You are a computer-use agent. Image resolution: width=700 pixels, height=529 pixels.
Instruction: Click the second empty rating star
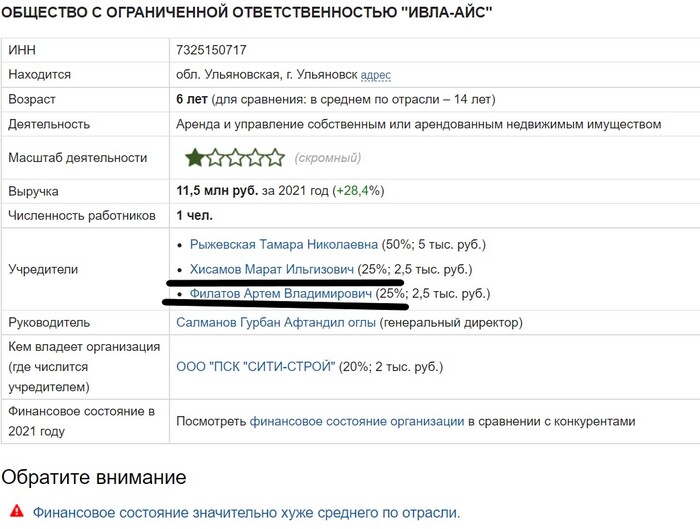click(x=215, y=158)
